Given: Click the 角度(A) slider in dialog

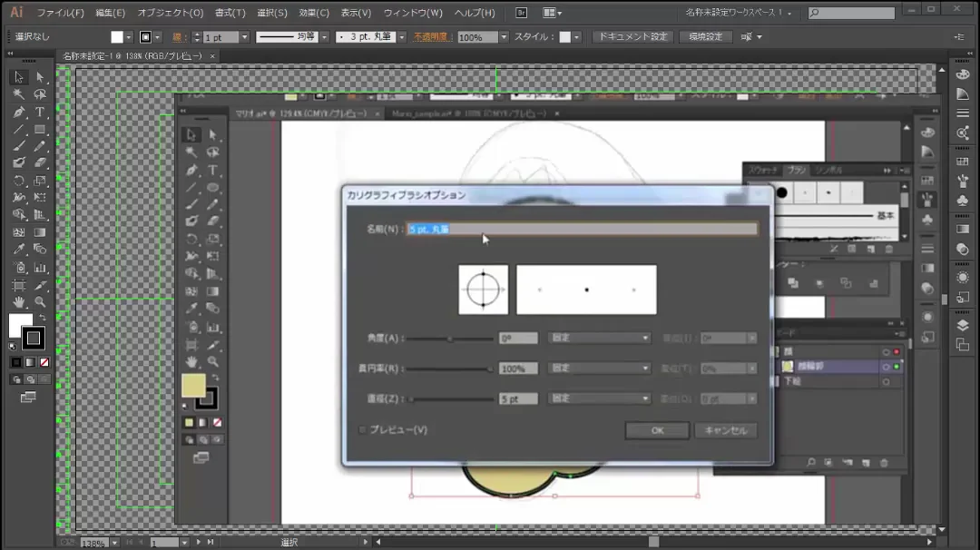Looking at the screenshot, I should coord(450,339).
